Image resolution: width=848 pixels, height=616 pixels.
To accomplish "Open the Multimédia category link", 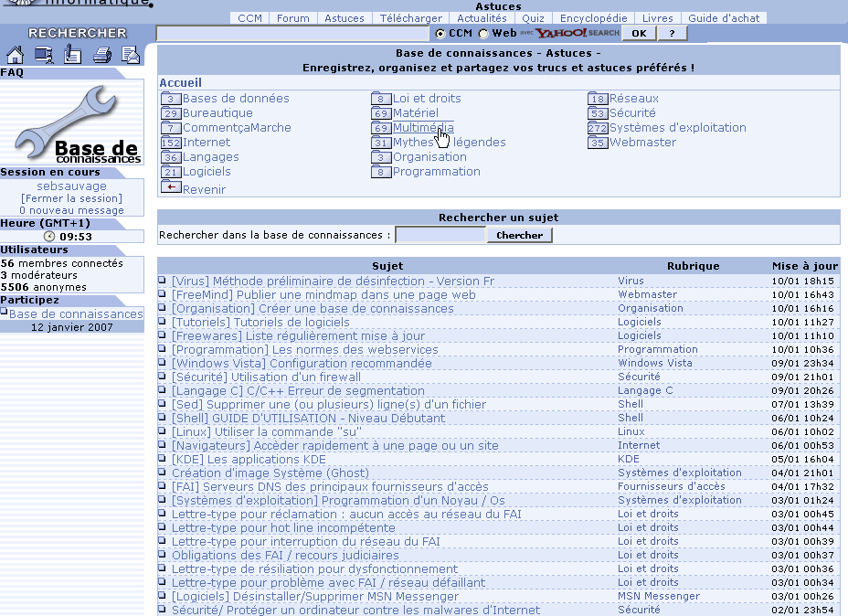I will (x=423, y=128).
